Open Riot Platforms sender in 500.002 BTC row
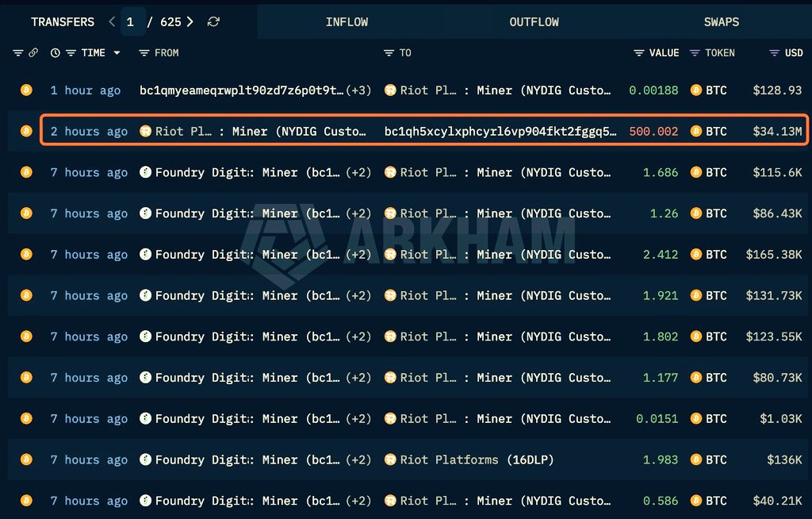Image resolution: width=812 pixels, height=519 pixels. click(x=260, y=131)
